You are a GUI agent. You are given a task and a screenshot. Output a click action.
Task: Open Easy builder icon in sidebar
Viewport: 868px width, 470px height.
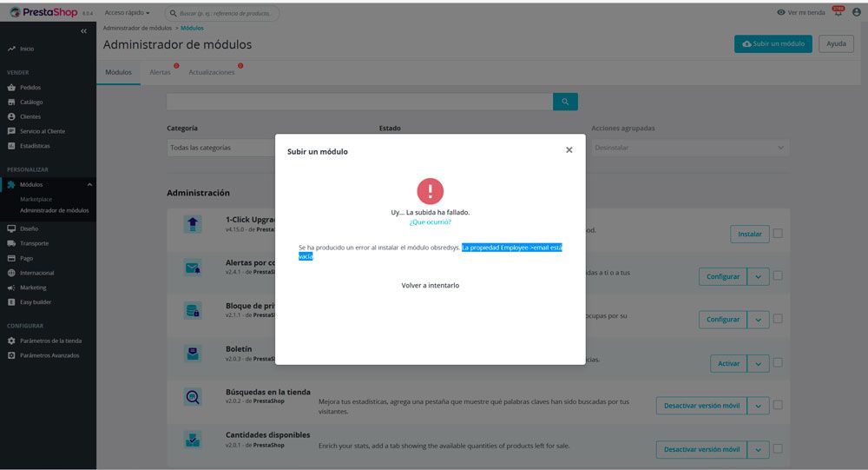(11, 302)
